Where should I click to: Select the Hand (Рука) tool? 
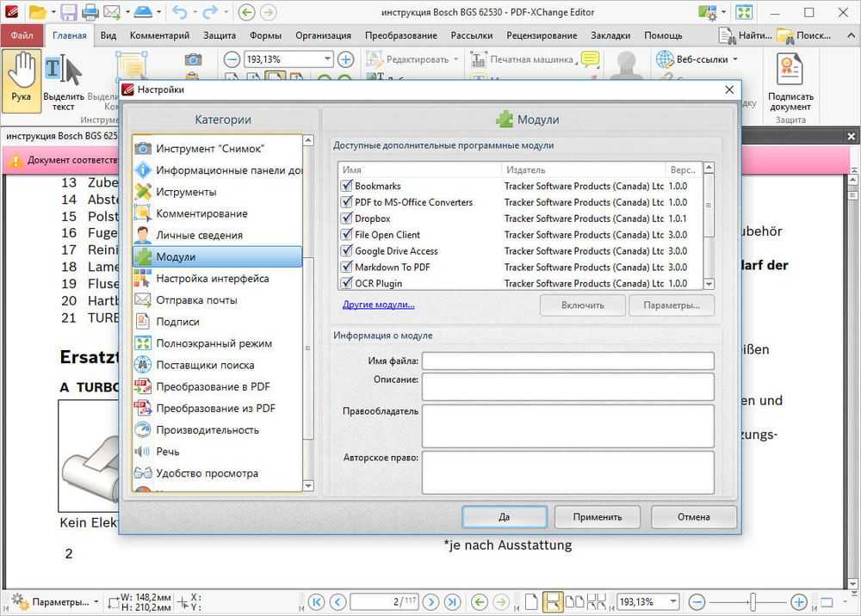tap(22, 79)
